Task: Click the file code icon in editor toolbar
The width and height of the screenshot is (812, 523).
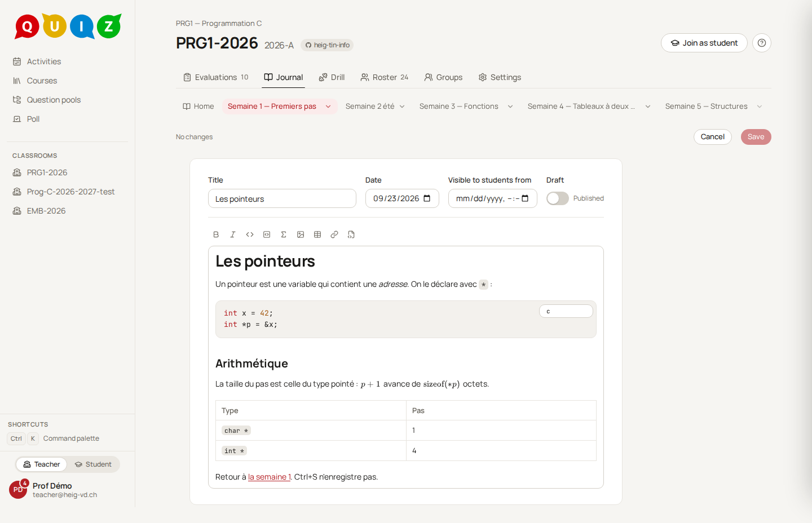Action: click(x=351, y=234)
